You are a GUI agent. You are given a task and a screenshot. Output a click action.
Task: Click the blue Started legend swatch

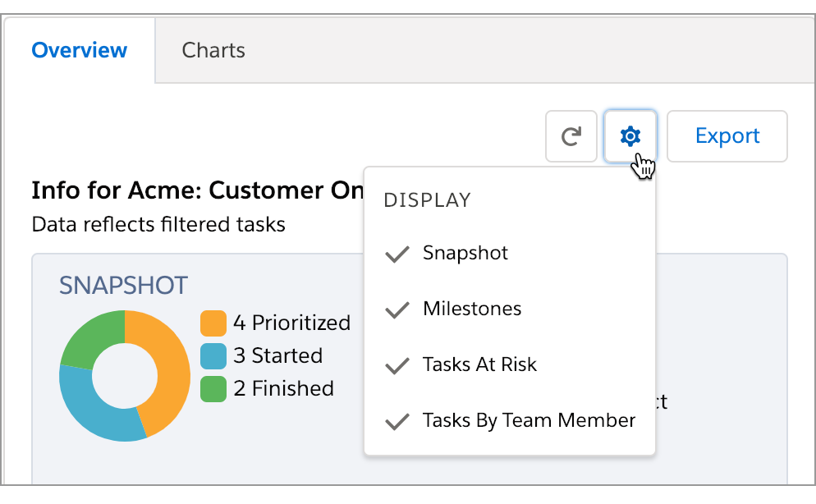213,355
